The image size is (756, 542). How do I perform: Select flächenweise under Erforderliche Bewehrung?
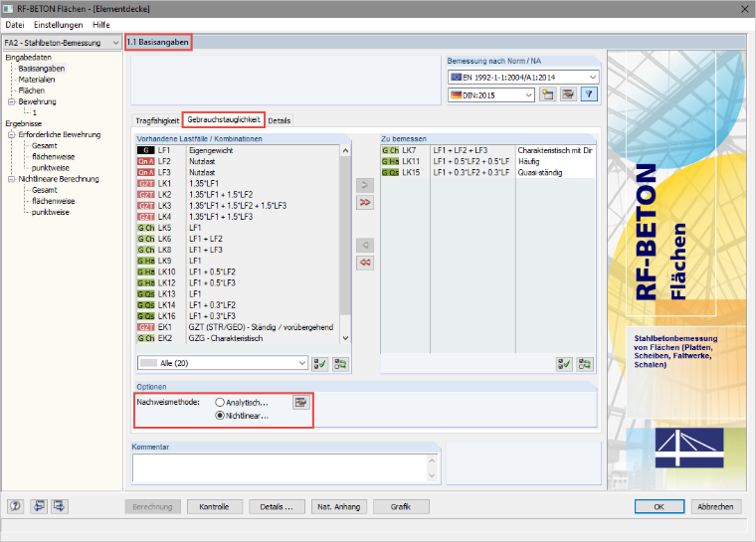pyautogui.click(x=53, y=157)
